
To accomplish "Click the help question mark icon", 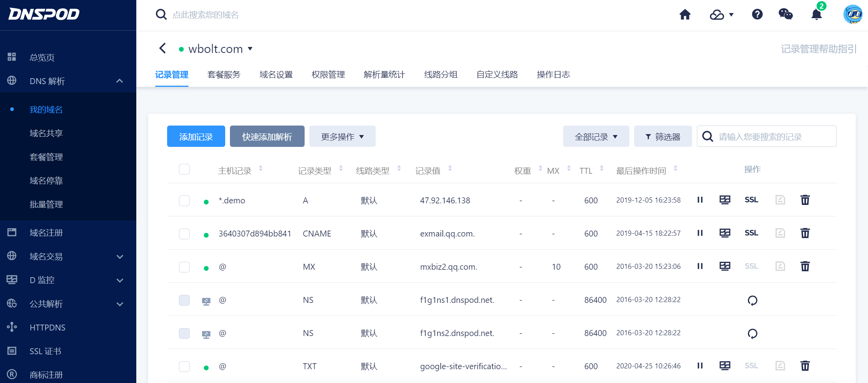I will tap(757, 15).
